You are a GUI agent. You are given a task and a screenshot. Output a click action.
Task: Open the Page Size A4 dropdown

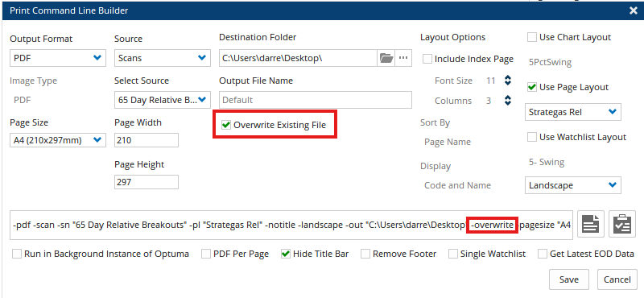(57, 140)
